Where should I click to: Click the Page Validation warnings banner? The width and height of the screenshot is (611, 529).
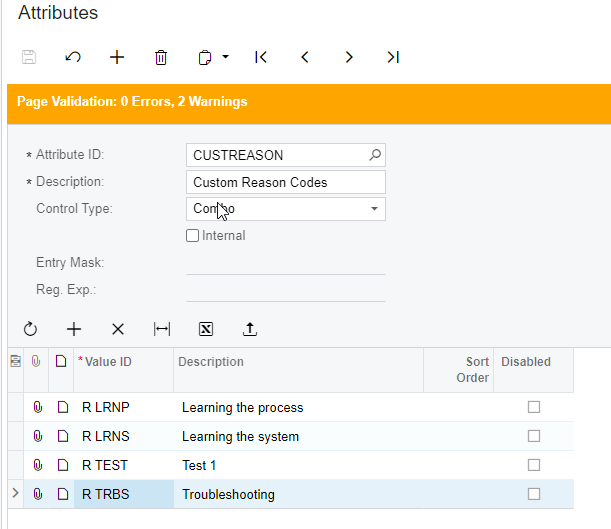pos(309,104)
